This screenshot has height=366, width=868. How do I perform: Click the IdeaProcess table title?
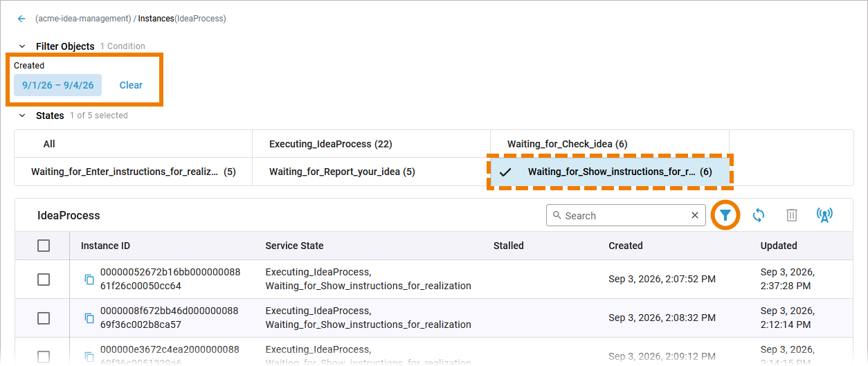tap(69, 215)
